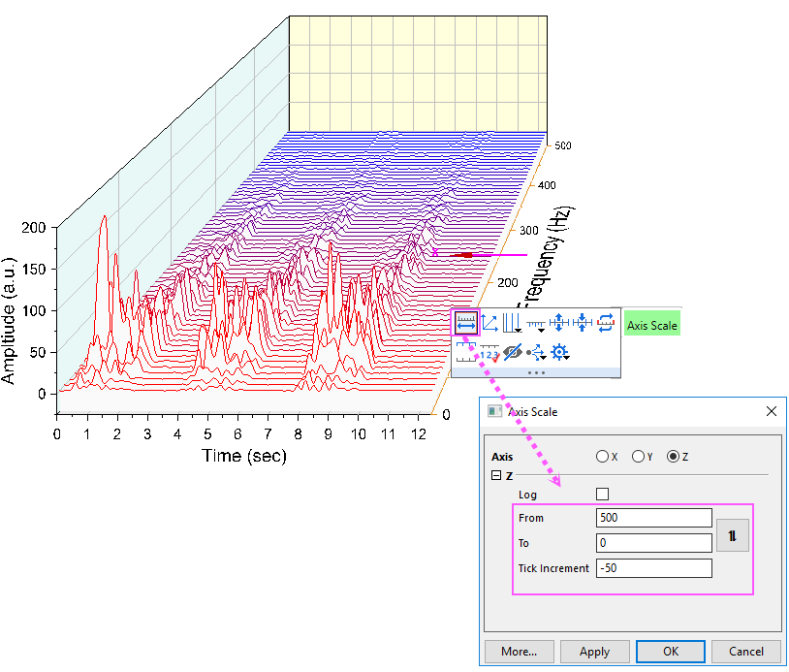Open the grid lines dropdown icon
The image size is (789, 672).
click(x=512, y=323)
